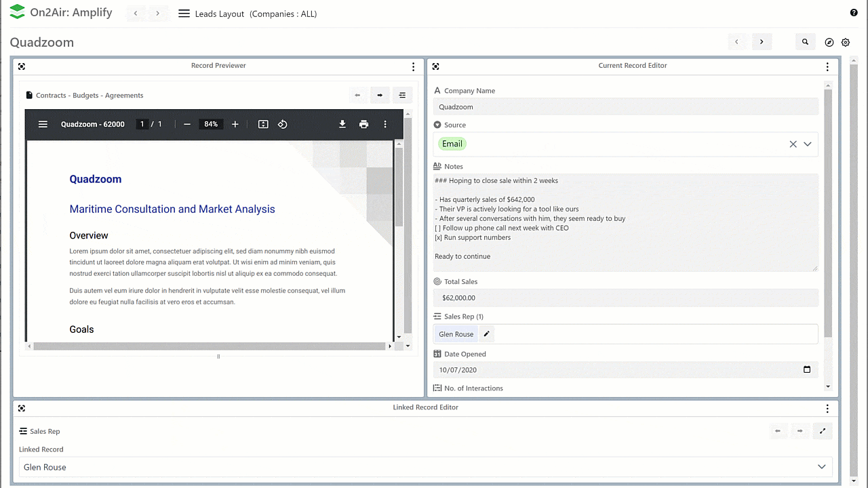This screenshot has width=868, height=488.
Task: Print the PDF in the viewer
Action: [364, 124]
